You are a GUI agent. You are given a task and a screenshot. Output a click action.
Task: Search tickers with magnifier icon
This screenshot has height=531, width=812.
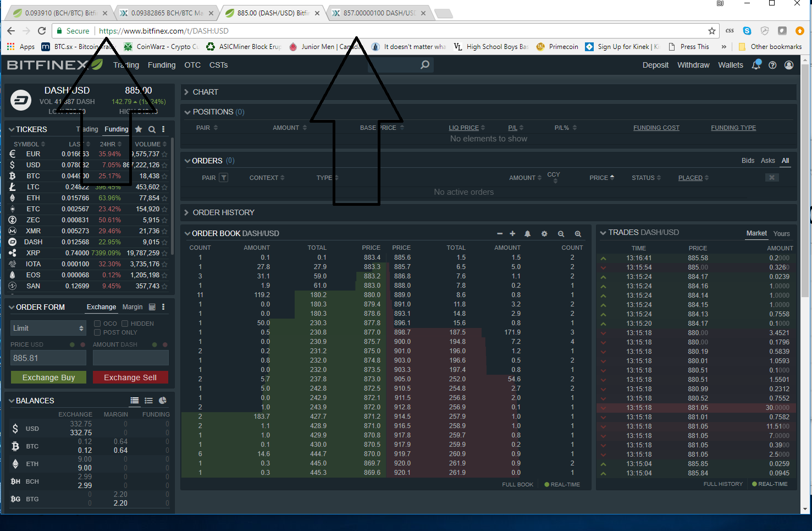(152, 129)
